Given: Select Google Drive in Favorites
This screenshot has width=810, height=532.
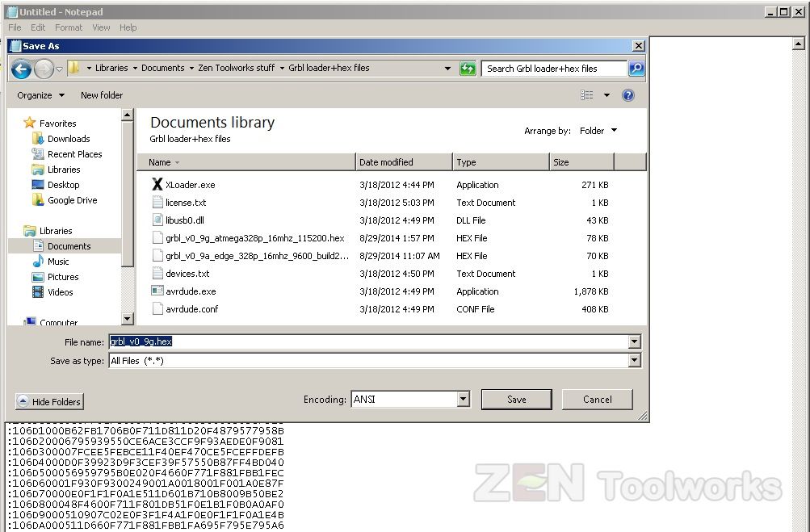Looking at the screenshot, I should pos(71,200).
